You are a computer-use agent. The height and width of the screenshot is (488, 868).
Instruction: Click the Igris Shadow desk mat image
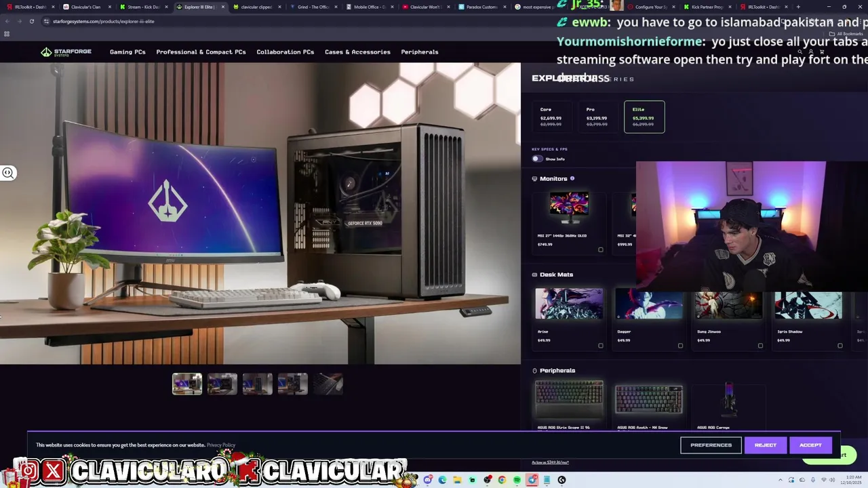coord(808,304)
